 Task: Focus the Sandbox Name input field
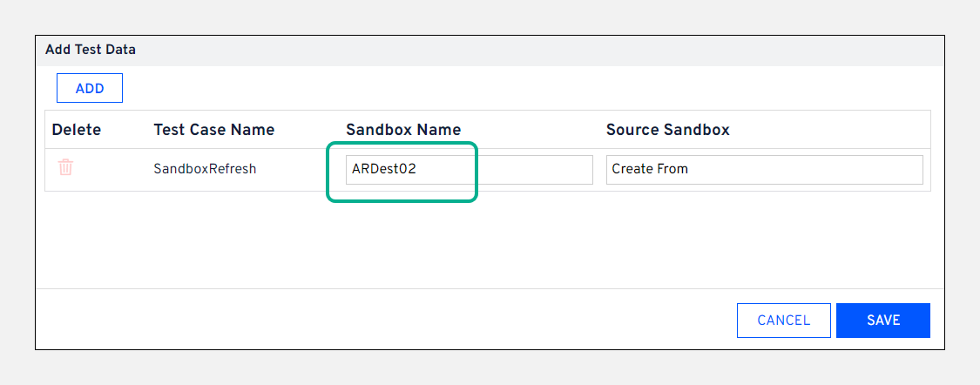[x=469, y=170]
